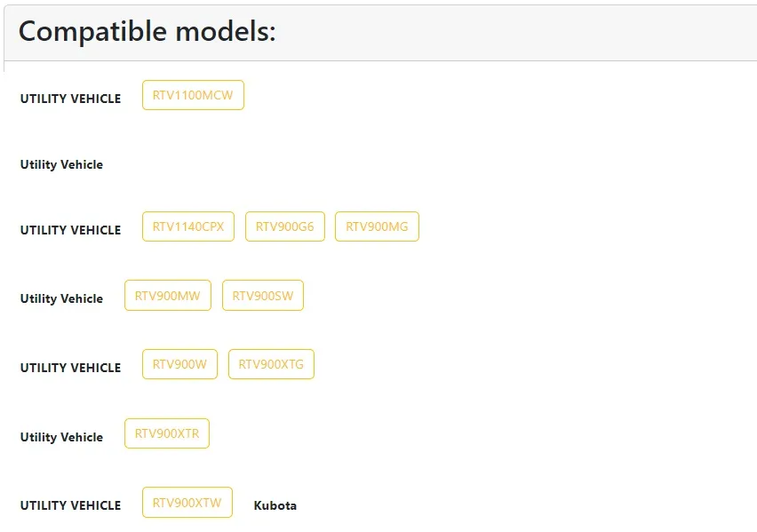Click UTILITY VEHICLE label beside RTV900XTW
This screenshot has height=532, width=757.
point(70,505)
